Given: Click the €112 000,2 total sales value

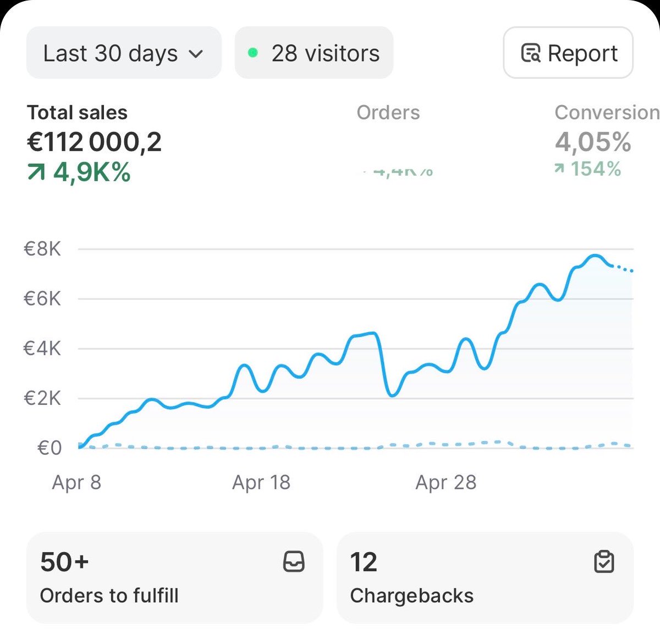Looking at the screenshot, I should point(94,142).
